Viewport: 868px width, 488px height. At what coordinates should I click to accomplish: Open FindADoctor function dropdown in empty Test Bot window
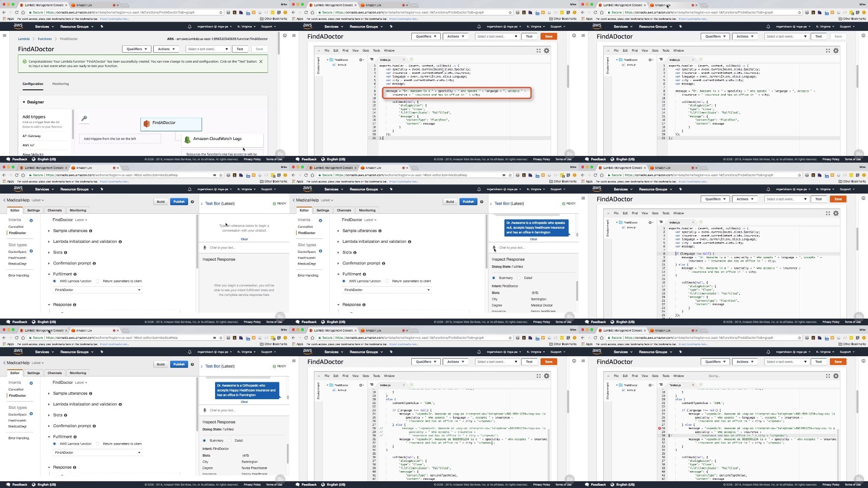[97, 290]
